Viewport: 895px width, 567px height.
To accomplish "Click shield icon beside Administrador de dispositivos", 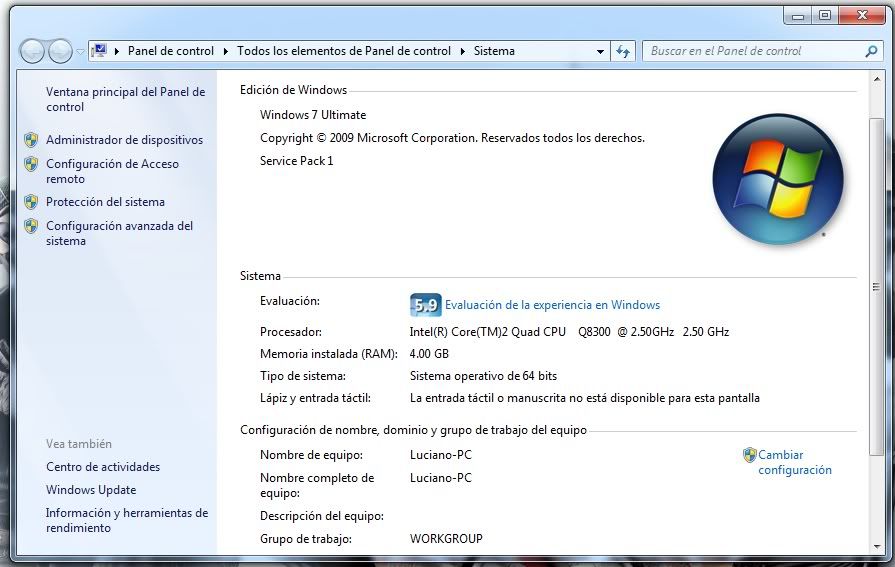I will point(31,140).
